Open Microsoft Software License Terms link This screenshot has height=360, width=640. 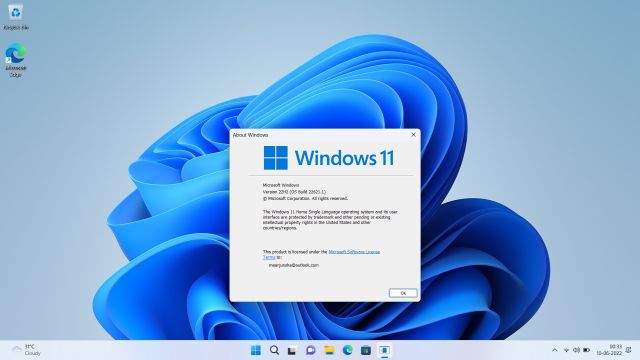321,255
